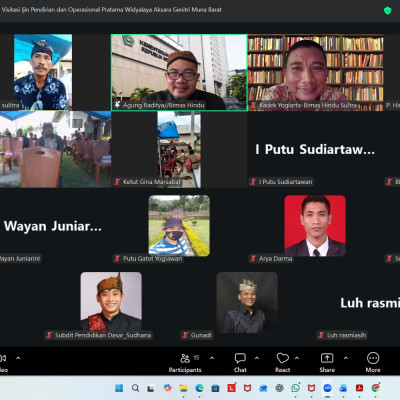Screen dimensions: 400x400
Task: Click the 'Ketut Gina Mariabat' name label
Action: 152,182
